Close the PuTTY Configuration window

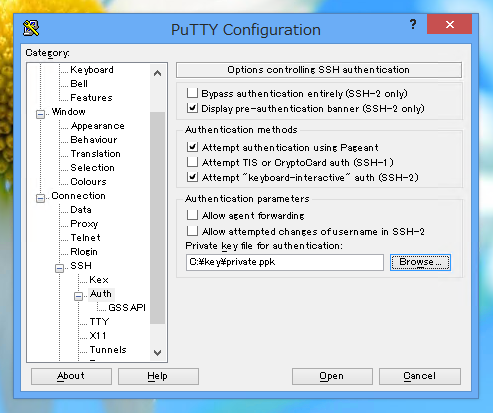[449, 24]
